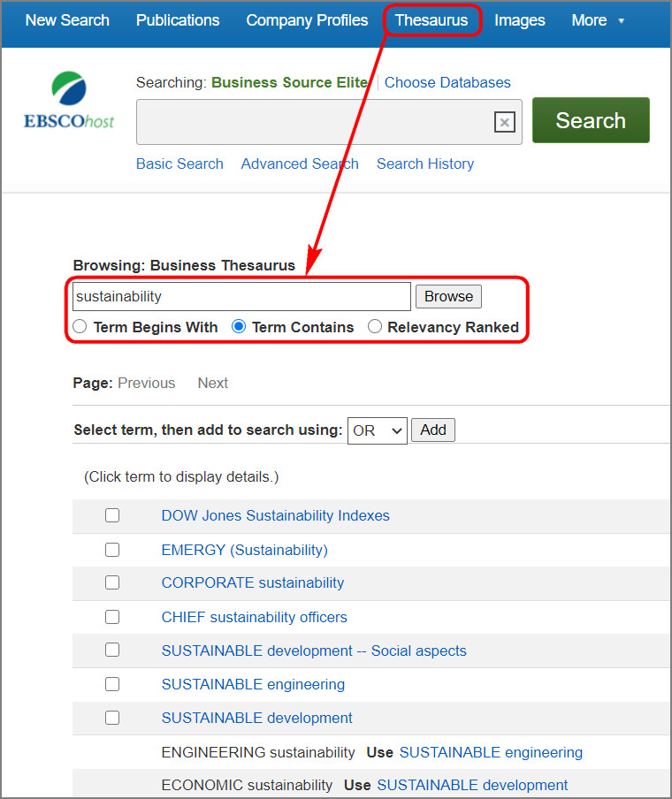Viewport: 672px width, 799px height.
Task: Click the Browse button
Action: [x=448, y=297]
